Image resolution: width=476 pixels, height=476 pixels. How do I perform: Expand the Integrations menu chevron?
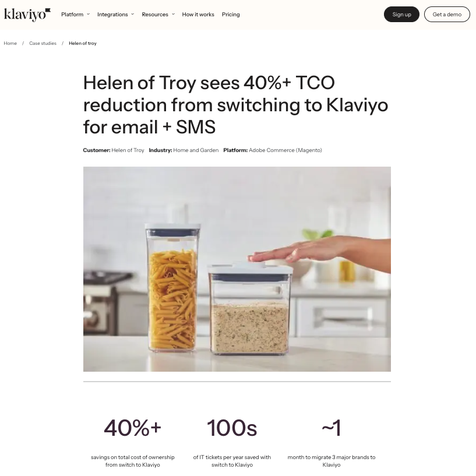coord(133,14)
